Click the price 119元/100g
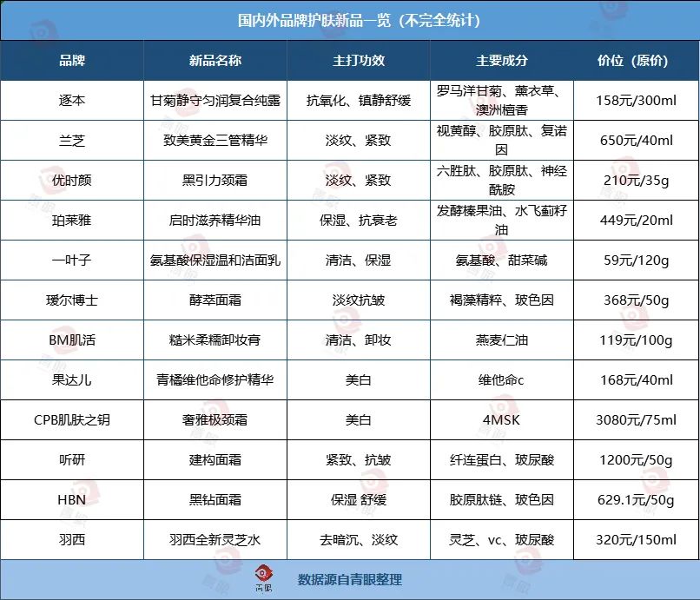The height and width of the screenshot is (600, 700). pyautogui.click(x=636, y=340)
